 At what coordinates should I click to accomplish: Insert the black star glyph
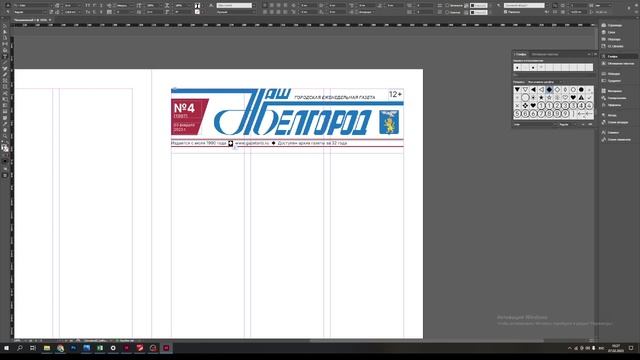click(541, 98)
